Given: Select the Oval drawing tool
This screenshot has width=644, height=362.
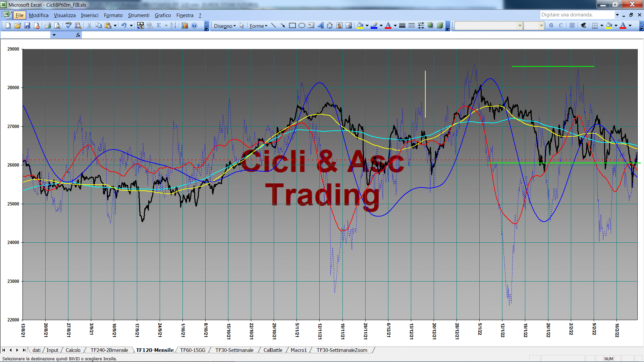Looking at the screenshot, I should click(302, 25).
